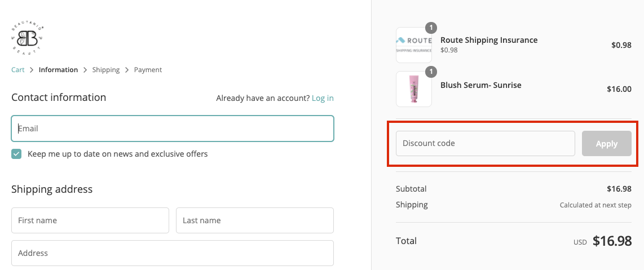The width and height of the screenshot is (644, 270).
Task: Select the Information breadcrumb step
Action: click(58, 70)
